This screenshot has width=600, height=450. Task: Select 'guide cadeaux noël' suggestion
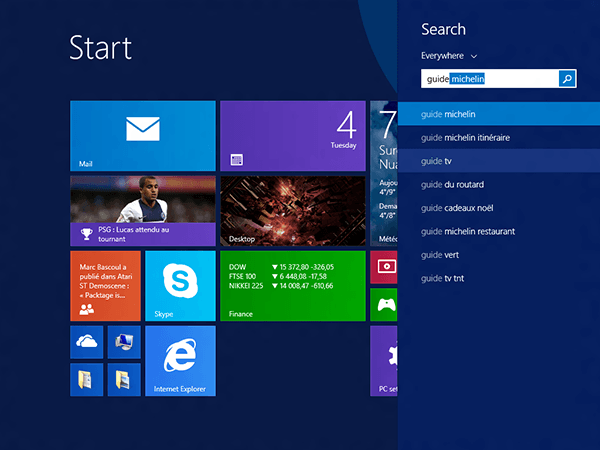499,208
